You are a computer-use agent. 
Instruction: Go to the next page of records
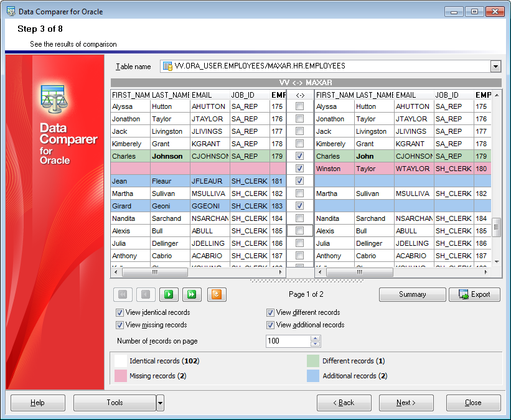(x=169, y=294)
